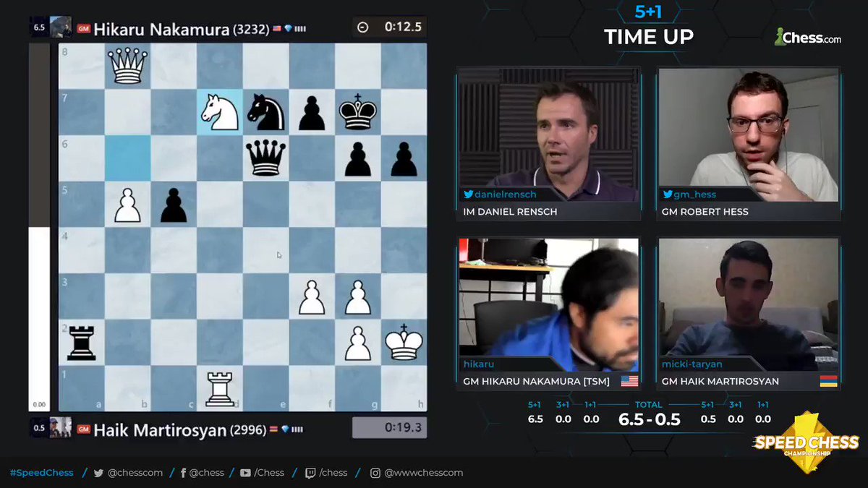Pick the black rook on a2

(81, 343)
